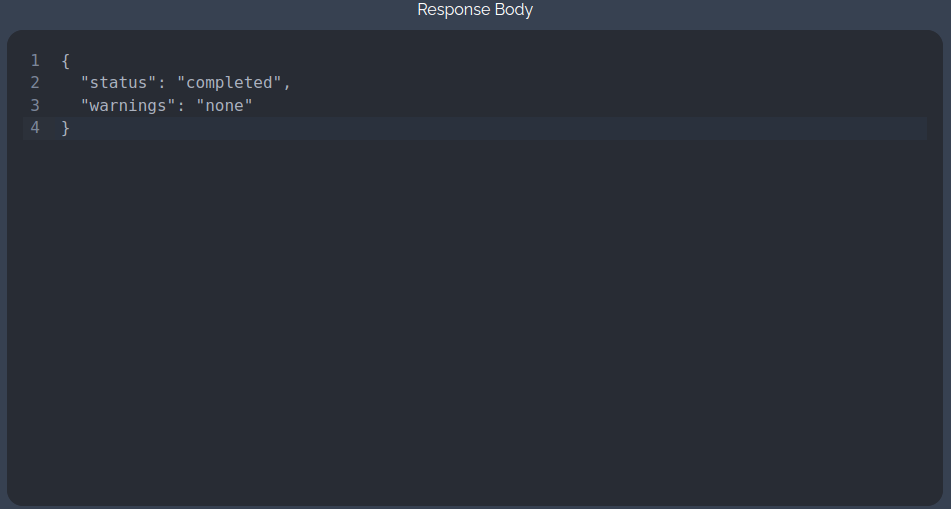Click the indent space before "status"
This screenshot has width=951, height=509.
click(71, 83)
